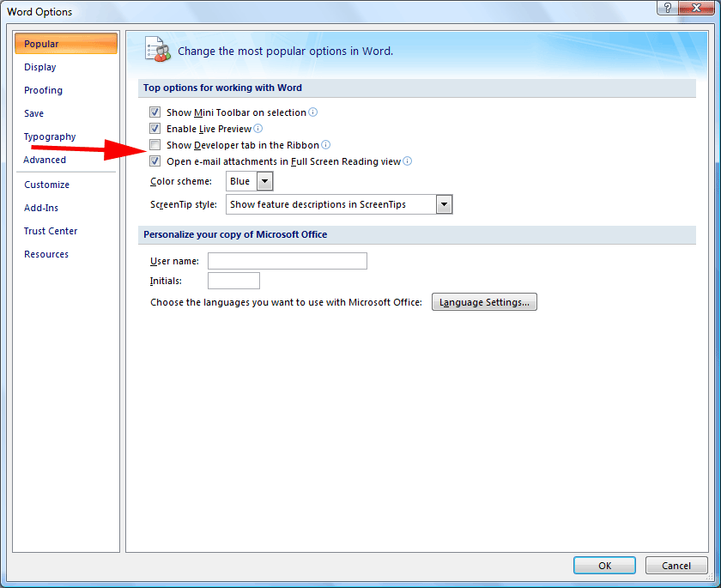Screen dimensions: 721x588
Task: Go to the Save options
Action: click(x=33, y=113)
